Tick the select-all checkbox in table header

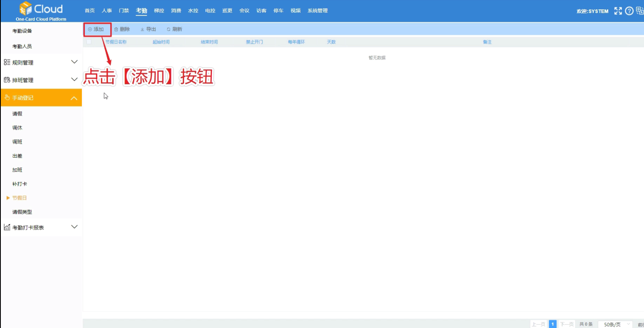click(x=89, y=42)
